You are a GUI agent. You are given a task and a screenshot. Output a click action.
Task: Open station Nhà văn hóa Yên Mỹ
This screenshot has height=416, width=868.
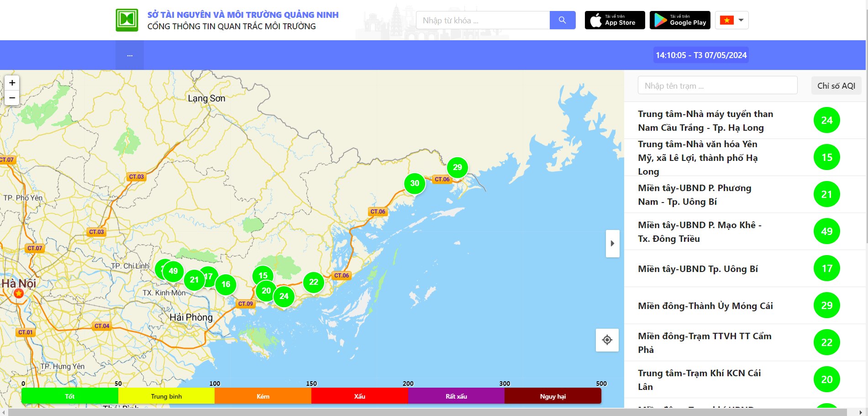(698, 158)
